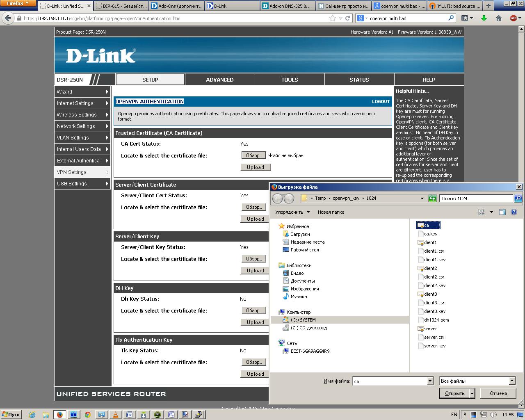
Task: Click forward arrow in the file upload dialog
Action: click(289, 199)
